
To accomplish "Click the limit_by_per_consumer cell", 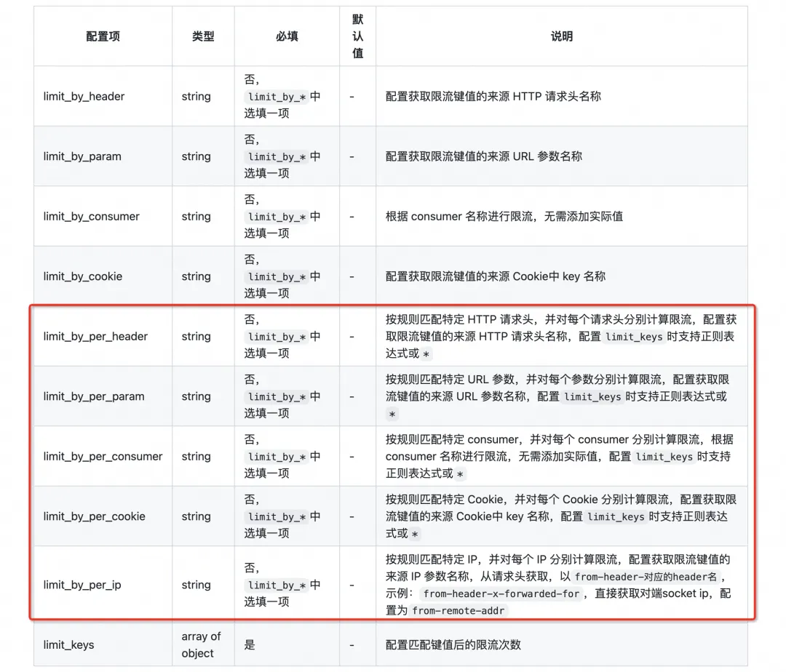I will 103,456.
